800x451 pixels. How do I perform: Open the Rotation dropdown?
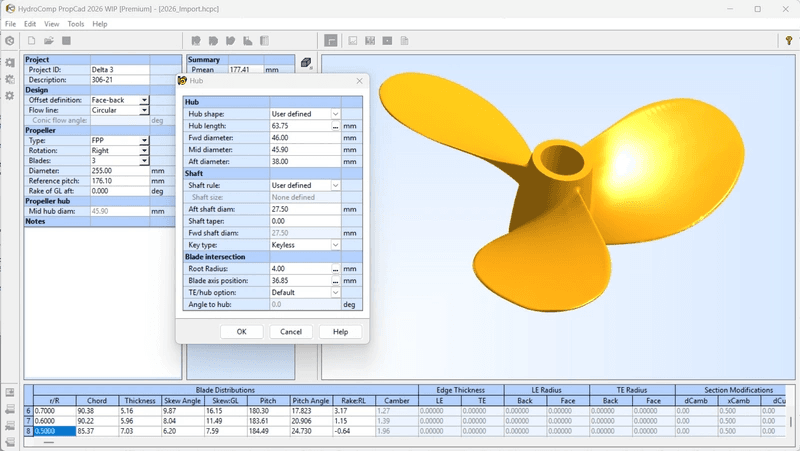point(144,151)
